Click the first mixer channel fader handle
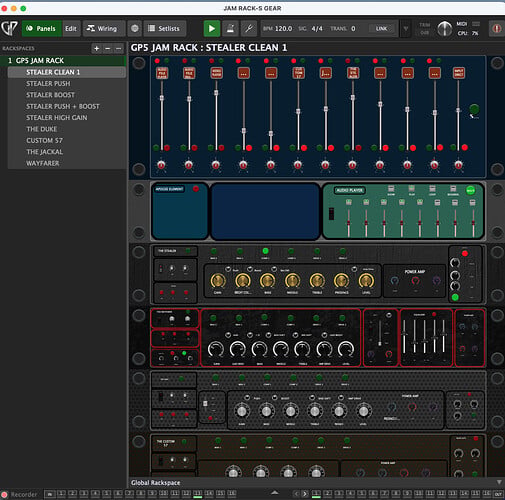The image size is (505, 500). click(x=162, y=98)
